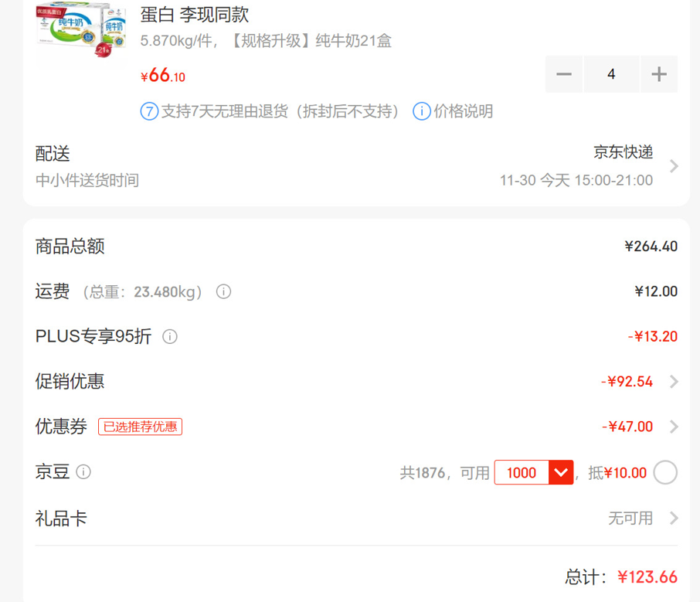Open the 京豆 amount dropdown arrow
700x602 pixels.
561,472
